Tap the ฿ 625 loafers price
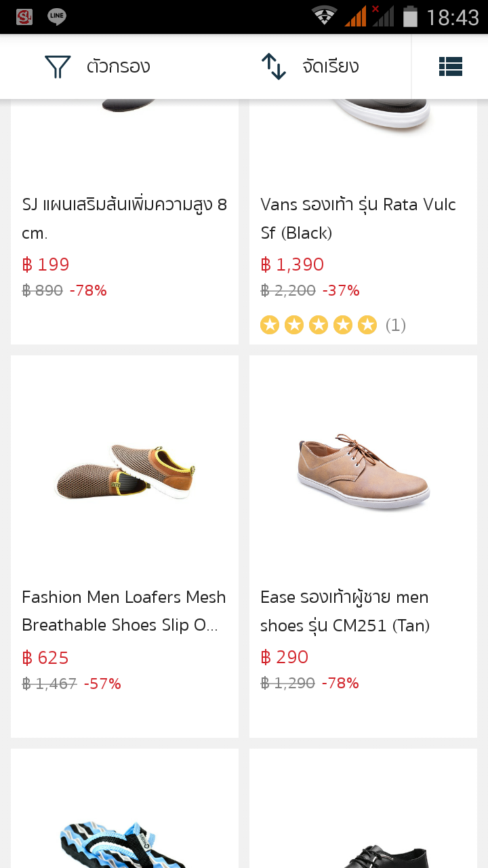This screenshot has width=488, height=868. tap(45, 658)
